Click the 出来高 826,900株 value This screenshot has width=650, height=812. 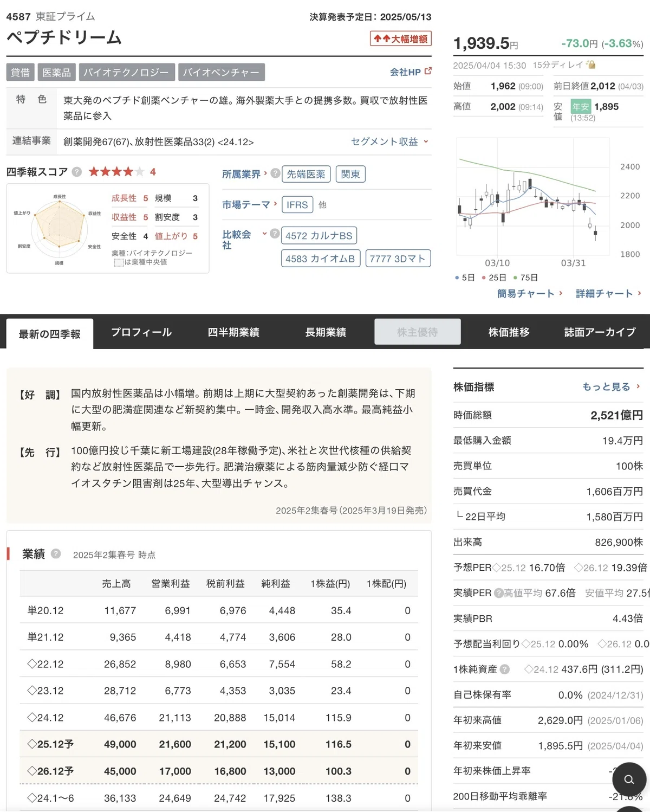[x=619, y=542]
